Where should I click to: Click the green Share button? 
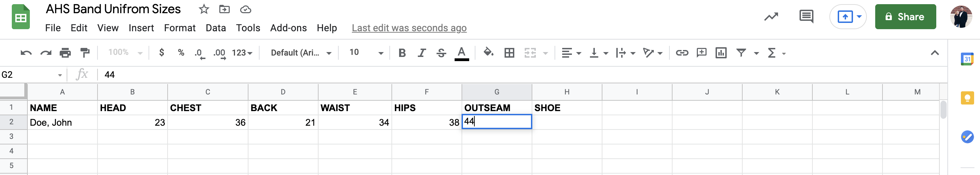pos(905,17)
